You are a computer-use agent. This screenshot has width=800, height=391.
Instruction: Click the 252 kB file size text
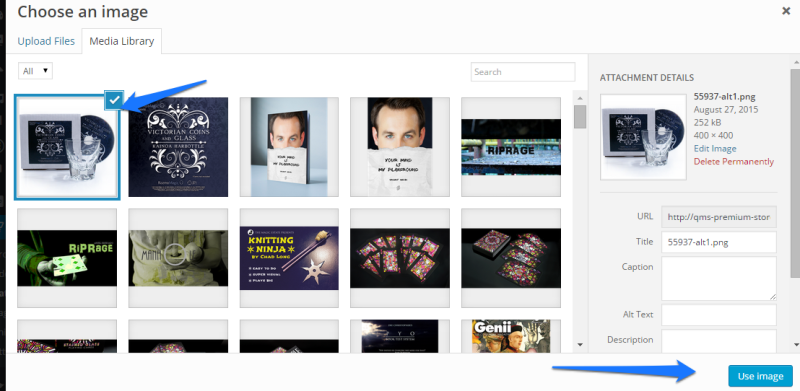click(706, 123)
